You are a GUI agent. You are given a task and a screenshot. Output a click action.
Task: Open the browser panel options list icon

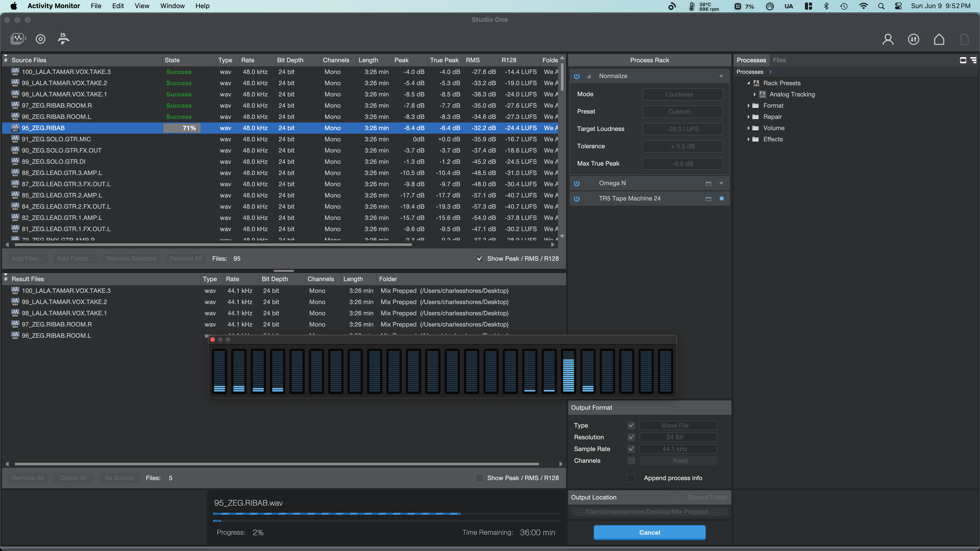point(974,60)
